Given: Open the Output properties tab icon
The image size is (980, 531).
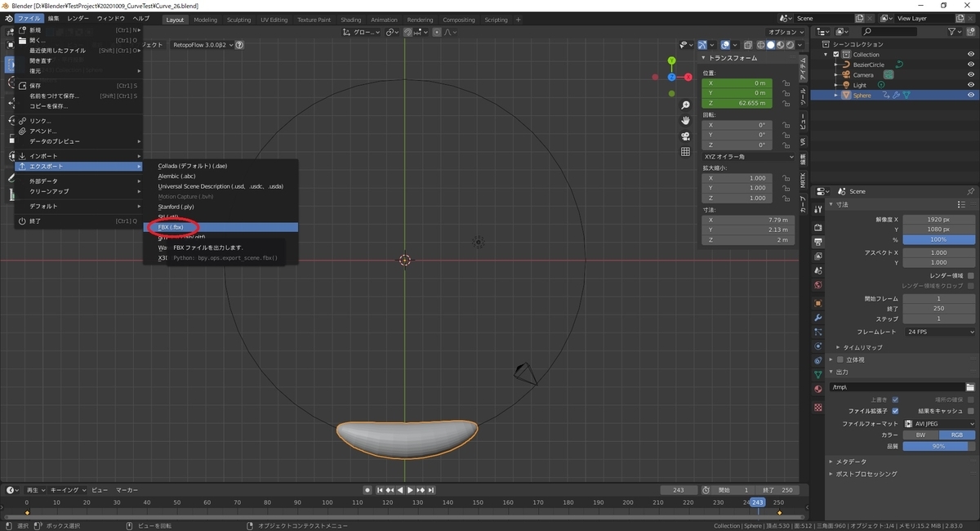Looking at the screenshot, I should pyautogui.click(x=818, y=243).
